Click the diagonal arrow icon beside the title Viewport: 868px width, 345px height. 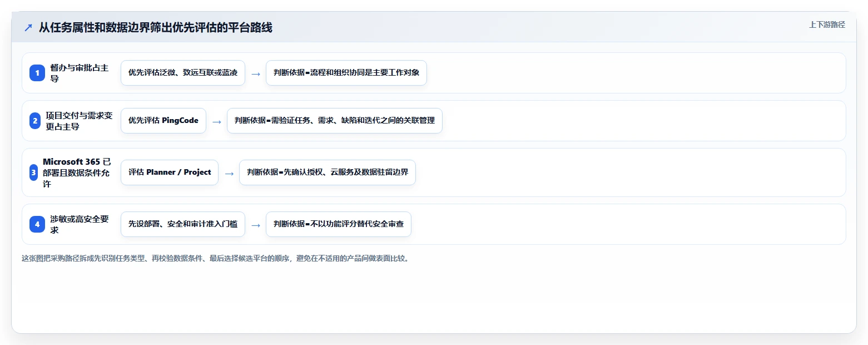tap(28, 28)
